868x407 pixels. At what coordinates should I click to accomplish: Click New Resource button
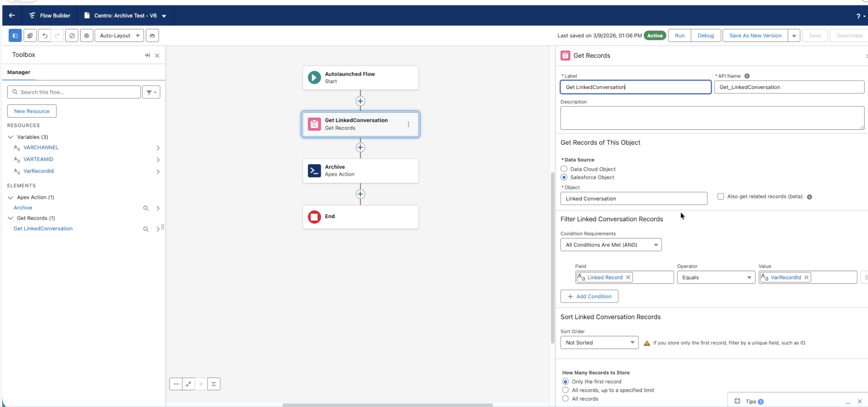click(32, 111)
